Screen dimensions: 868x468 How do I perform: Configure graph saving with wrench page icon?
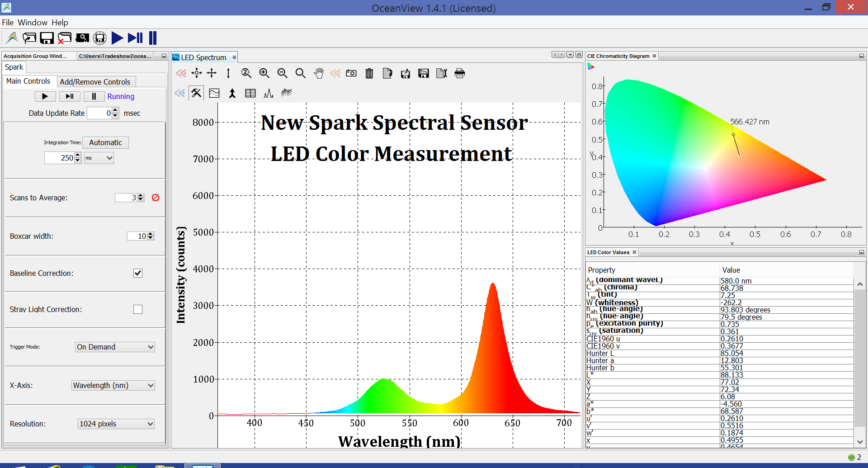[442, 73]
